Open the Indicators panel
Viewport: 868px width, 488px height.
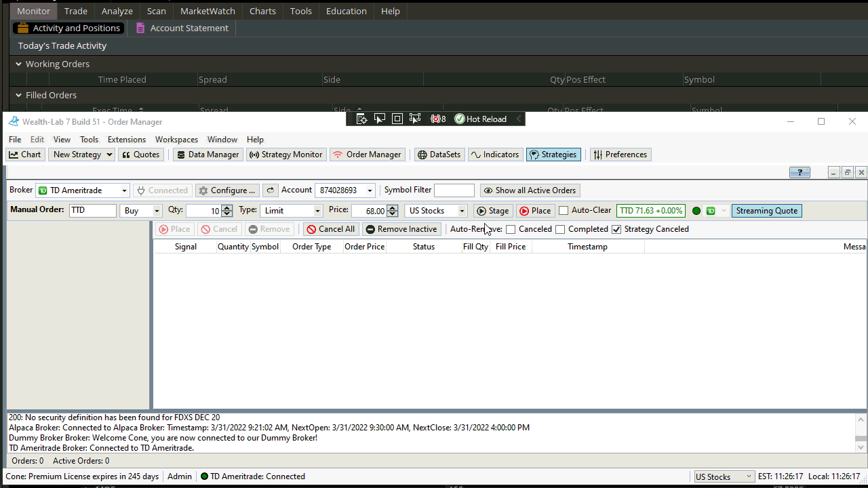[x=495, y=155]
